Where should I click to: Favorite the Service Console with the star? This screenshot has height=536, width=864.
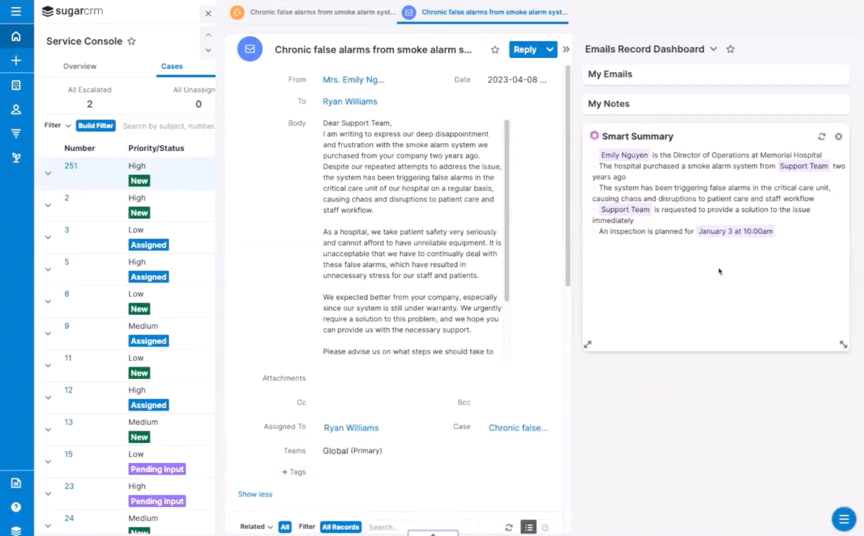132,42
